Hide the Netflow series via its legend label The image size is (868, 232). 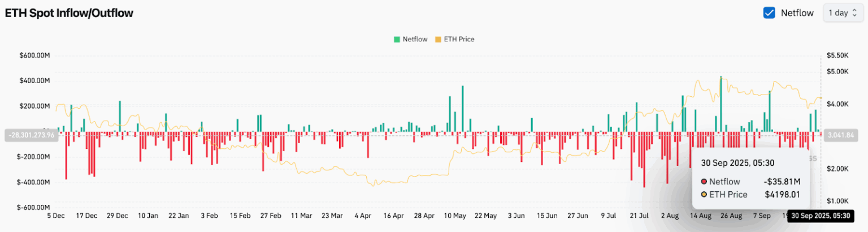pos(414,40)
